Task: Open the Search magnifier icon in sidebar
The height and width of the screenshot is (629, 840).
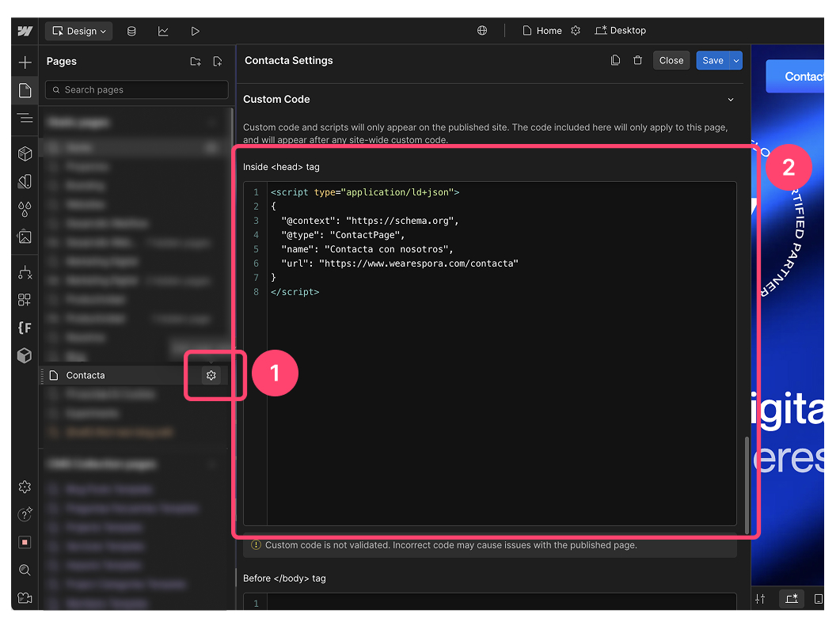Action: tap(25, 570)
